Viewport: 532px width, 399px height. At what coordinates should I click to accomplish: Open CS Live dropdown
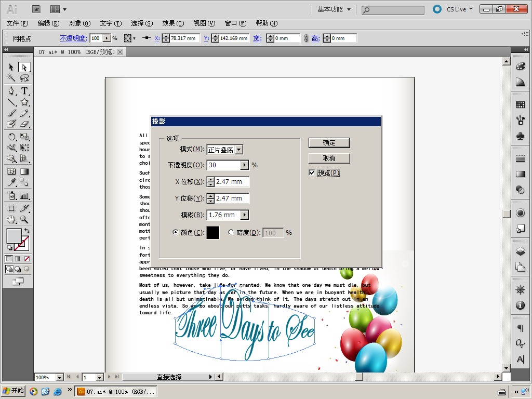[460, 9]
